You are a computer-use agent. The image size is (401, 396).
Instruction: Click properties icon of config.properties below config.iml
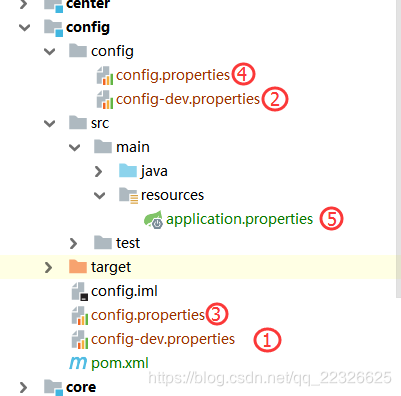(x=80, y=316)
